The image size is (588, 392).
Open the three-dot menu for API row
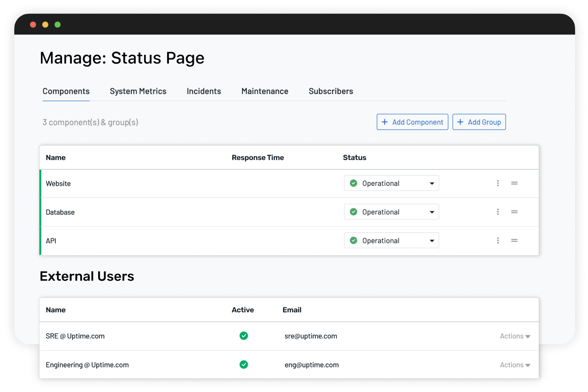click(x=498, y=240)
